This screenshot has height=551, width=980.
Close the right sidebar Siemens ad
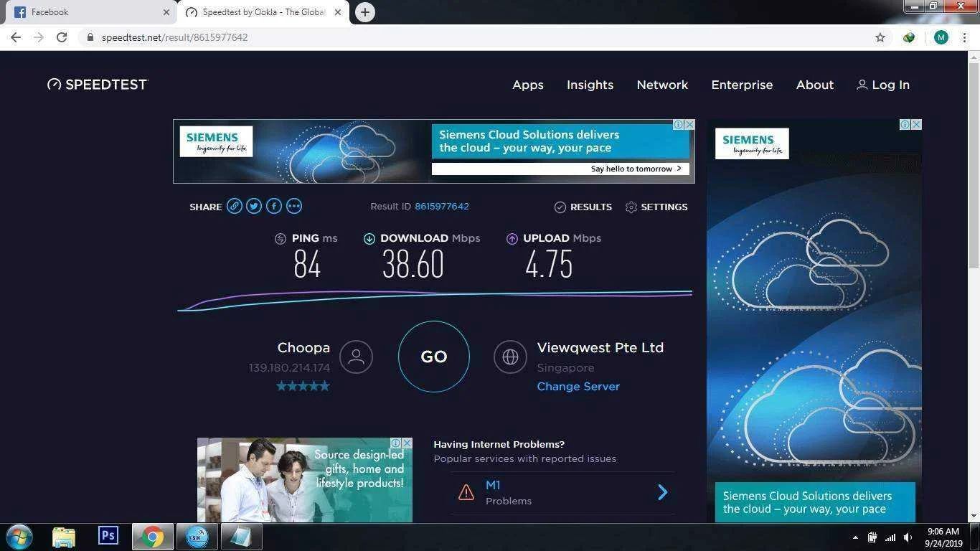pos(916,124)
